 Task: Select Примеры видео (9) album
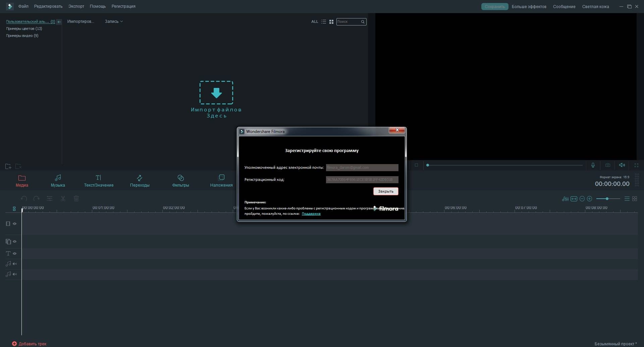22,36
